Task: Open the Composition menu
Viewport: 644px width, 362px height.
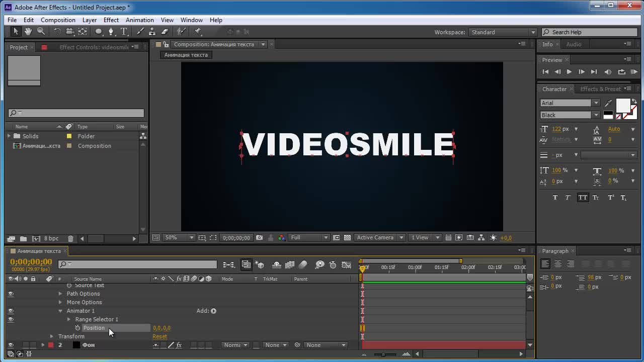Action: [58, 20]
